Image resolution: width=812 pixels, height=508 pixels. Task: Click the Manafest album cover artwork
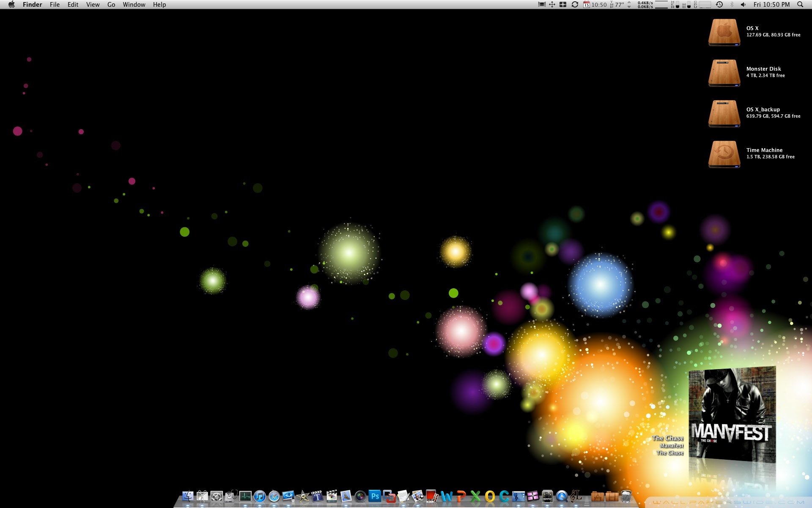[732, 415]
